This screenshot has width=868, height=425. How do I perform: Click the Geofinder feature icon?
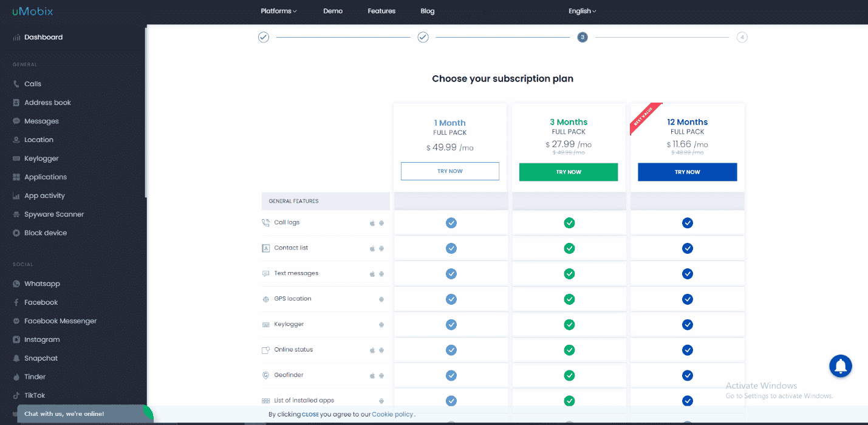(x=265, y=376)
